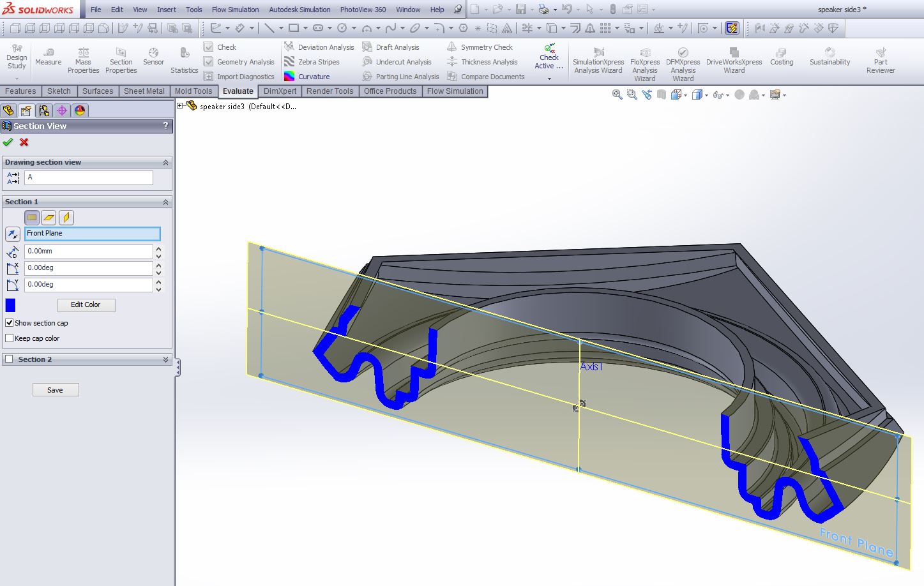
Task: Collapse Drawing section view group
Action: click(165, 163)
